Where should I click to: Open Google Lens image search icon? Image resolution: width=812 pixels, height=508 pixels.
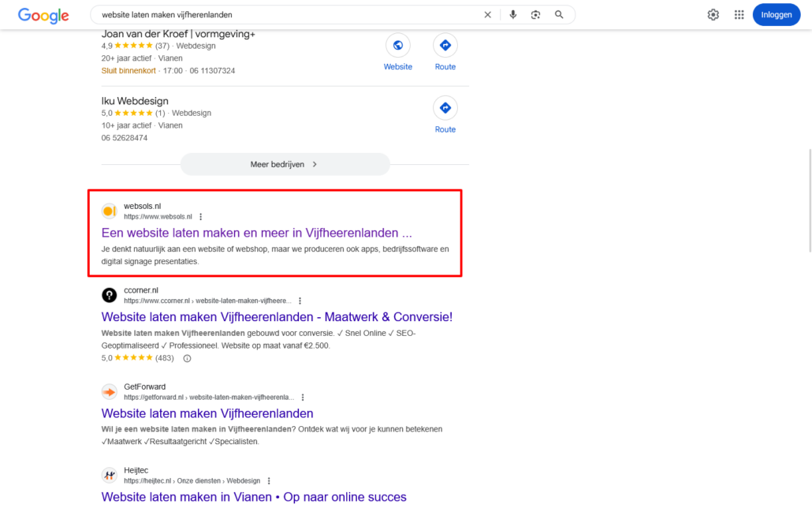tap(536, 15)
